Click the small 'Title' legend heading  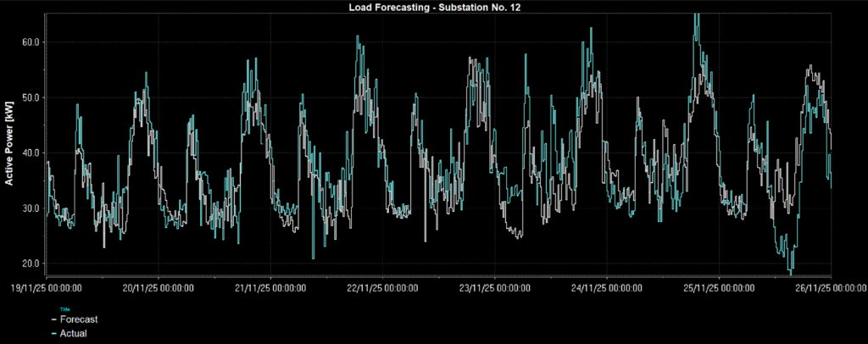[65, 309]
